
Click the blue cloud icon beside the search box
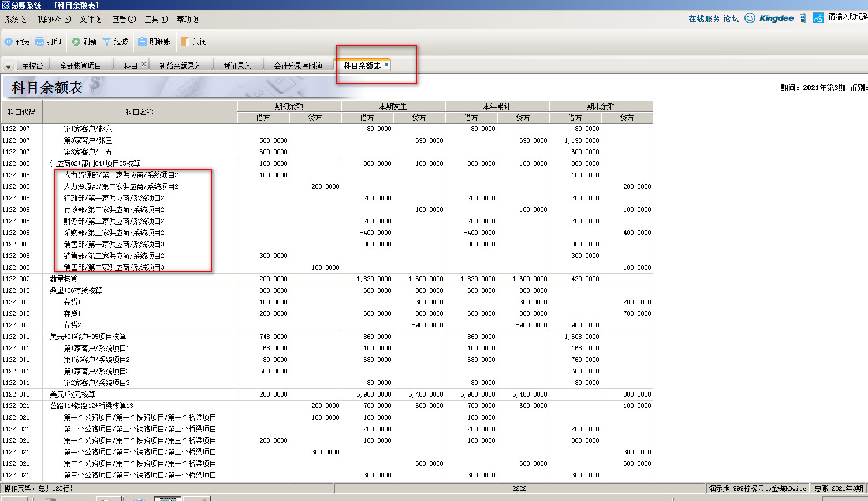[818, 18]
